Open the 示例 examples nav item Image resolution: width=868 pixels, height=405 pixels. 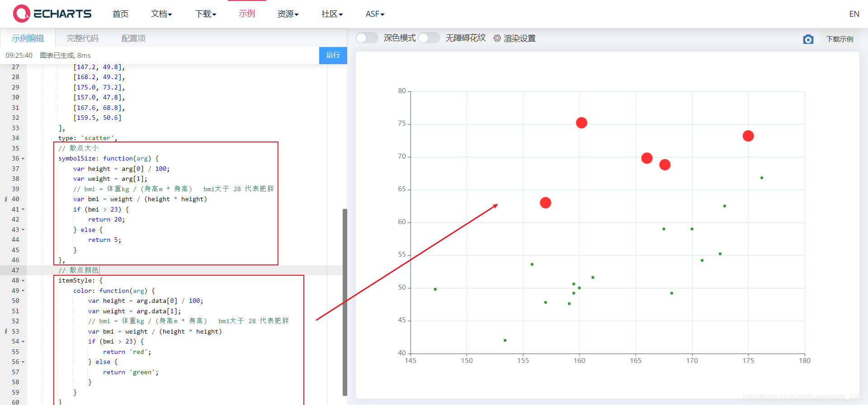pyautogui.click(x=247, y=14)
